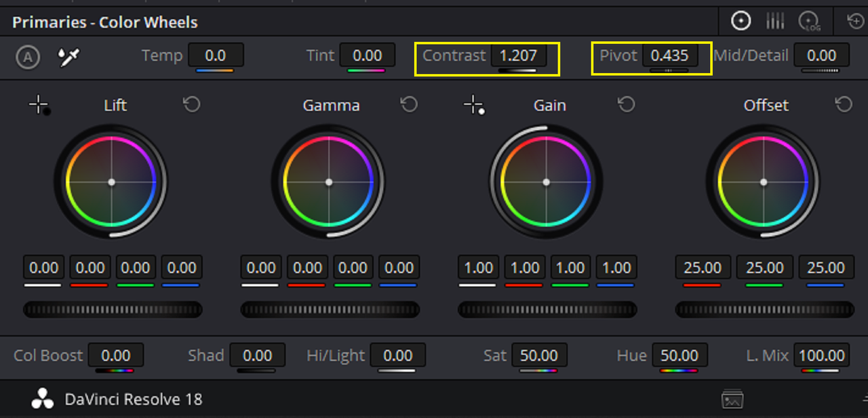Click the Gamma green channel value field
The width and height of the screenshot is (868, 418).
[353, 268]
